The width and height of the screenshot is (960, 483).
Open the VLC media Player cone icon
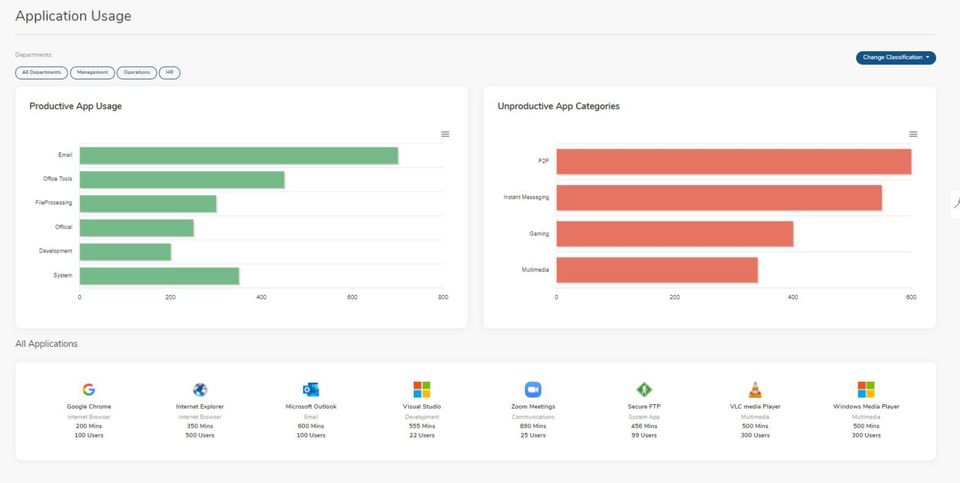pyautogui.click(x=755, y=389)
